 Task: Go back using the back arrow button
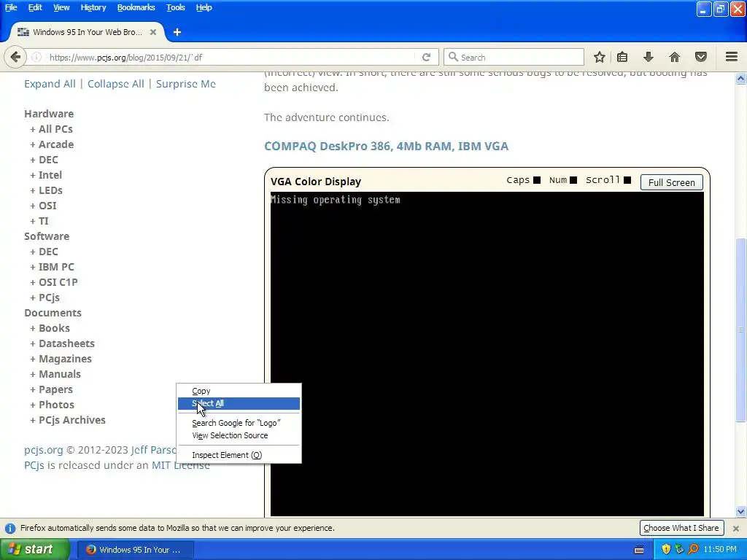(15, 57)
